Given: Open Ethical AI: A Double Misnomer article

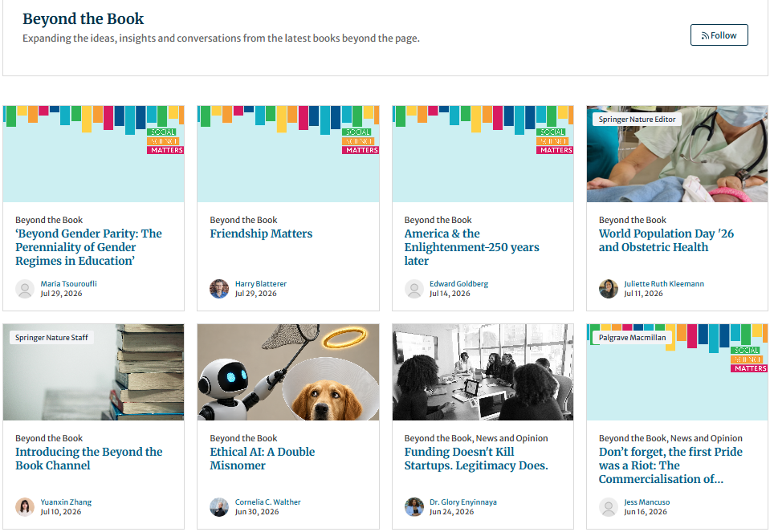Looking at the screenshot, I should coord(263,458).
